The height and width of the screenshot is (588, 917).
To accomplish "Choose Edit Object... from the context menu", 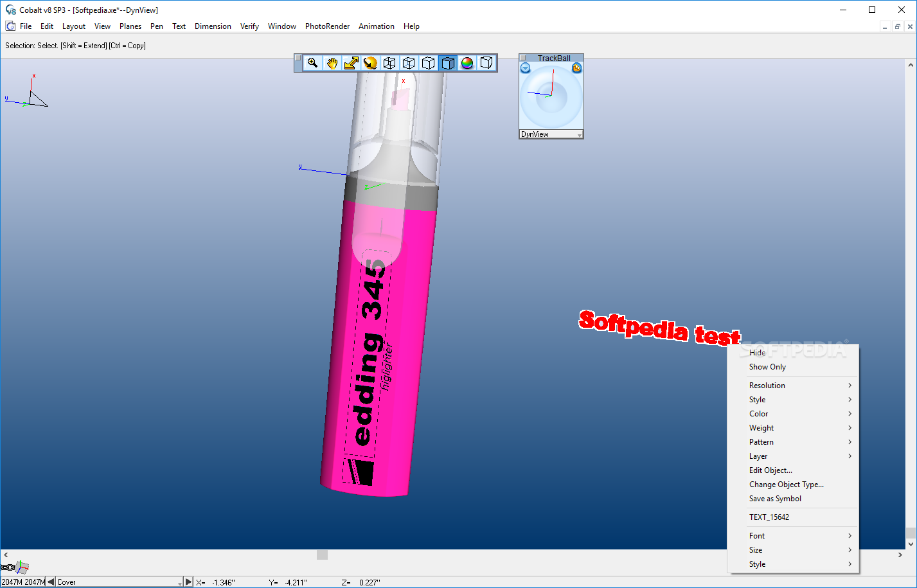I will [x=793, y=470].
